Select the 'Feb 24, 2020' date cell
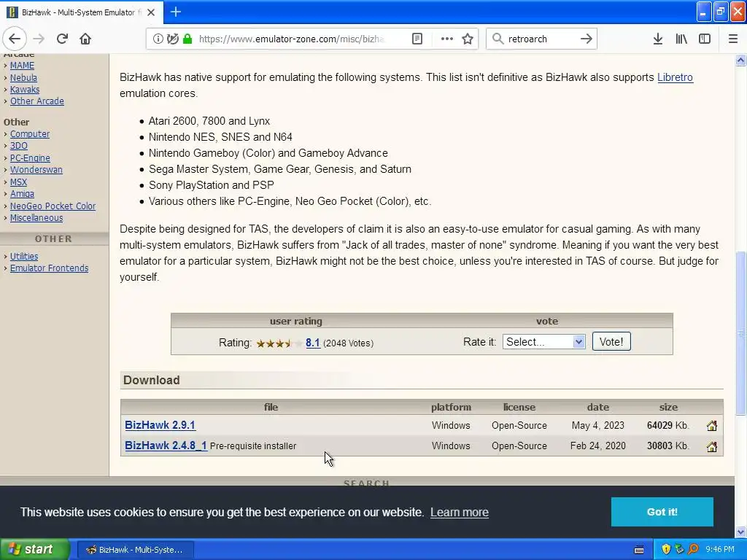Image resolution: width=747 pixels, height=560 pixels. tap(597, 446)
